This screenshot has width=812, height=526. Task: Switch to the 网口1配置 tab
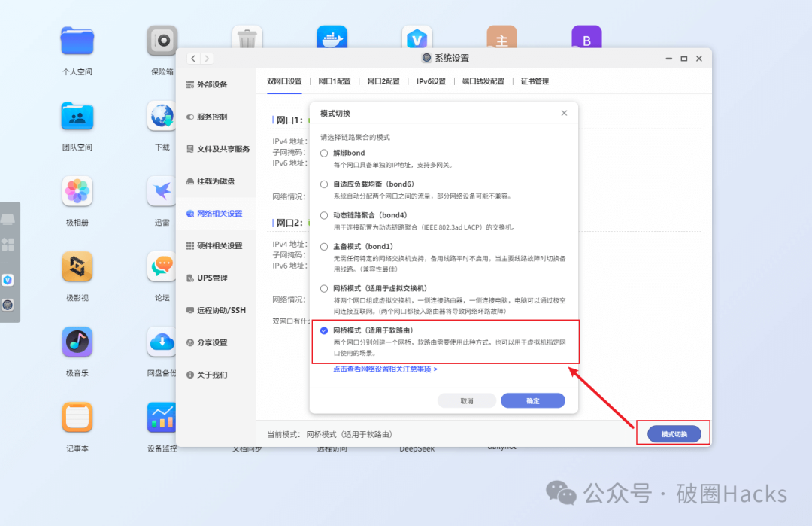pos(335,81)
